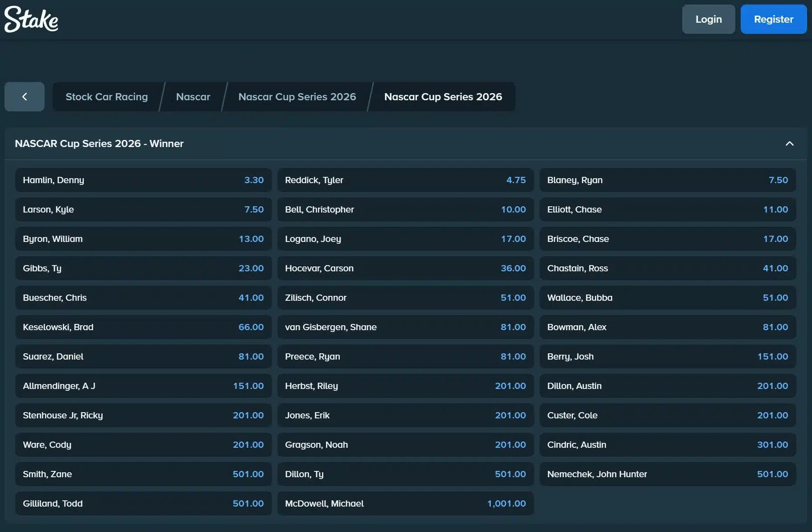Open the first Nascar Cup Series 2026 breadcrumb
The height and width of the screenshot is (532, 812).
[297, 97]
